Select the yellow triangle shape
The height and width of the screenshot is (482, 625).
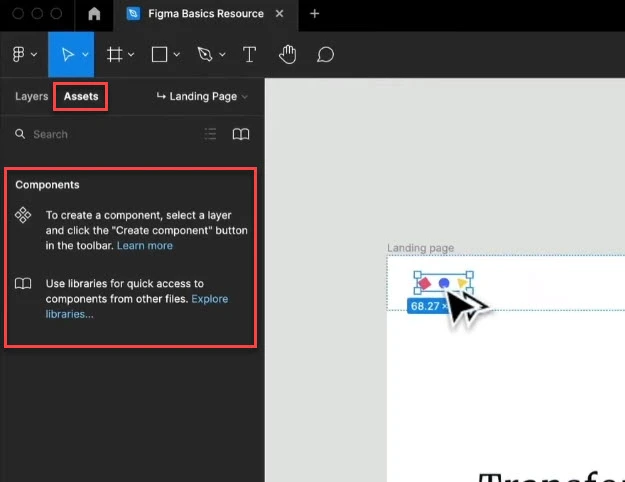point(462,283)
